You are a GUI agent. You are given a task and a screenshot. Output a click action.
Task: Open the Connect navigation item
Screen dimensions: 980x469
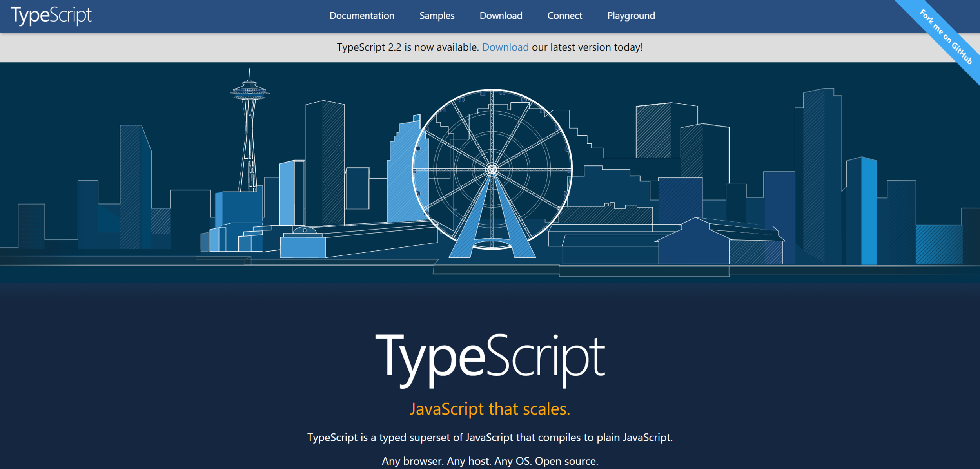pyautogui.click(x=564, y=16)
